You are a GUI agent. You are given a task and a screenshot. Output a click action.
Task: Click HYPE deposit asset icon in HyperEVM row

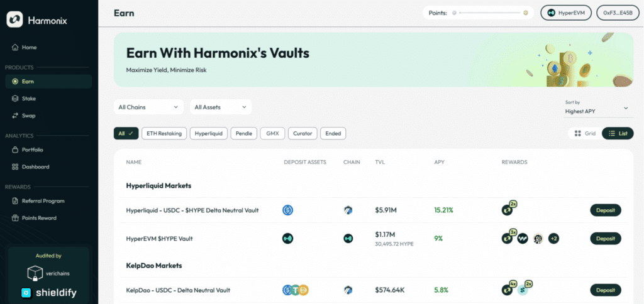coord(287,238)
